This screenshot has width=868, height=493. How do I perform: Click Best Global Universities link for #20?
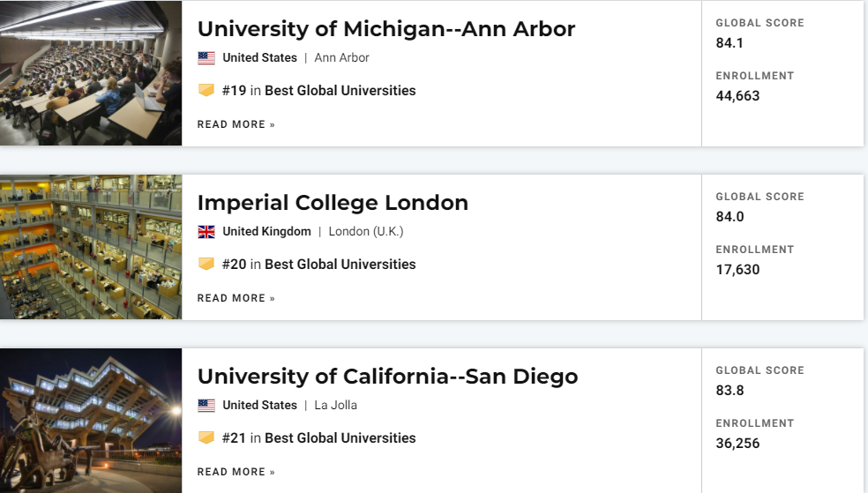click(x=340, y=264)
